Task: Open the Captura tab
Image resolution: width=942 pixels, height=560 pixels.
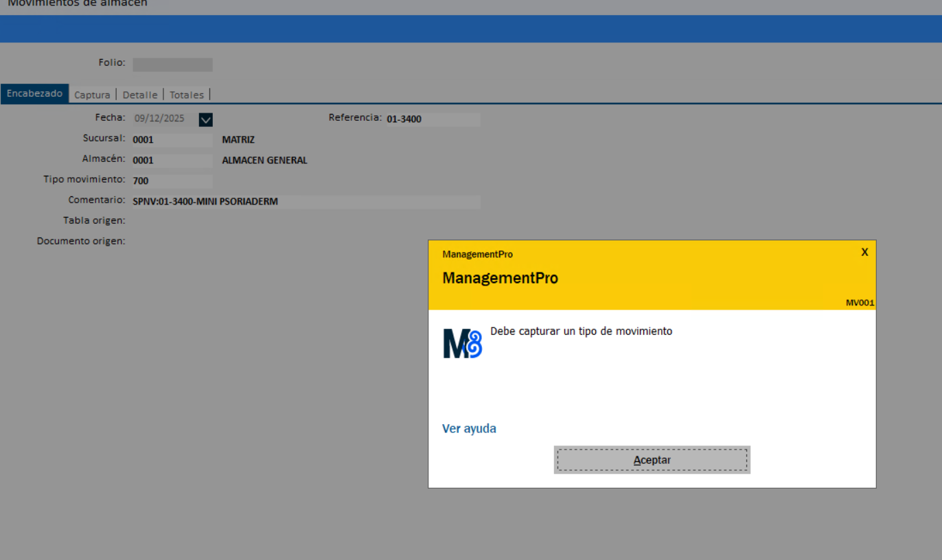Action: [92, 95]
